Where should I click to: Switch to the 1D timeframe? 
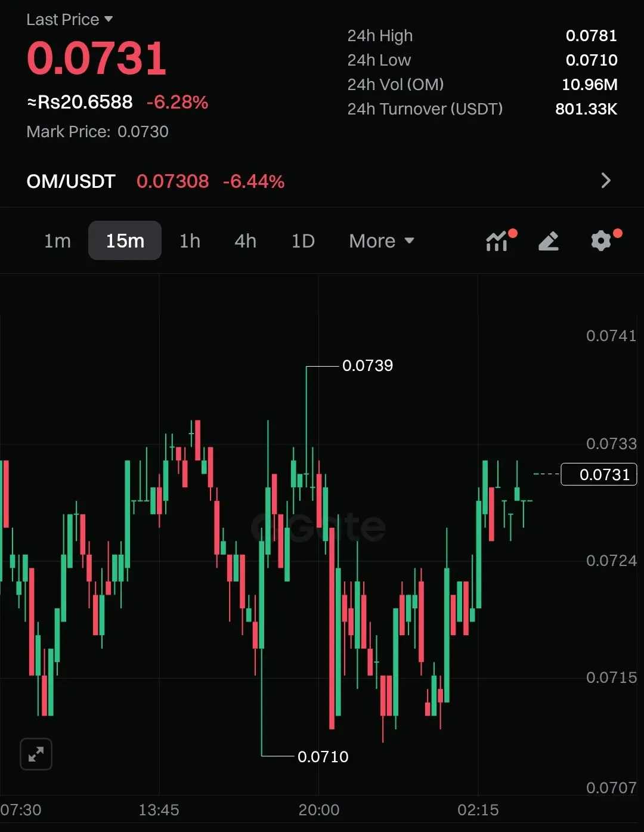click(303, 241)
